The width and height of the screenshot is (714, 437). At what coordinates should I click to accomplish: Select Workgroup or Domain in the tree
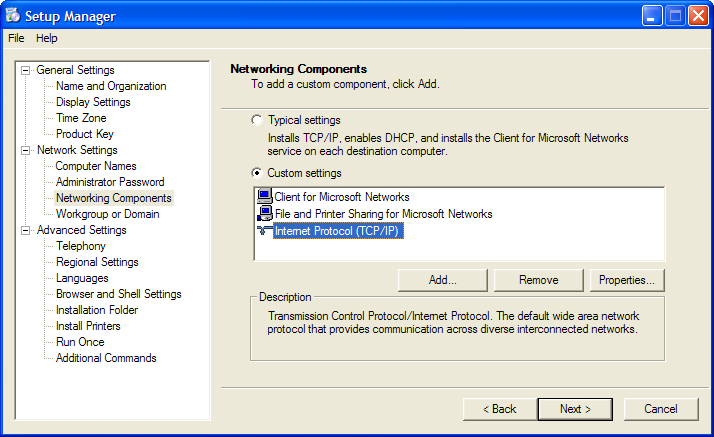coord(107,214)
